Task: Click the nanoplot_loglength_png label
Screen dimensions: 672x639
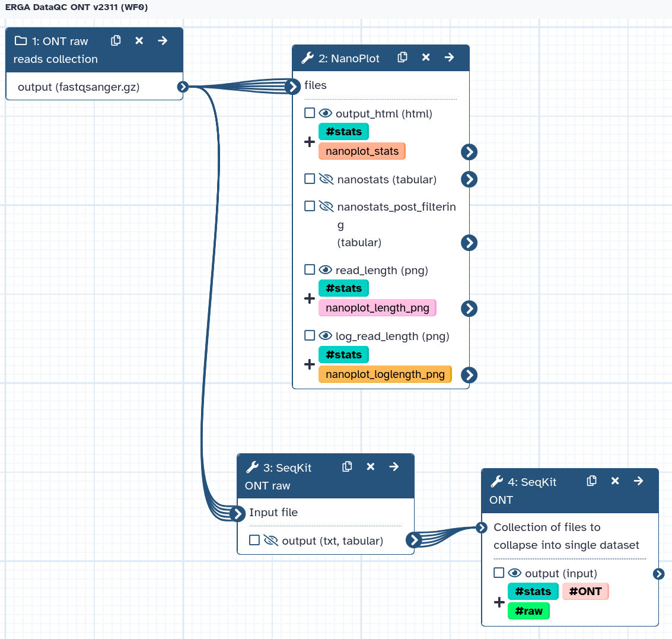Action: (x=386, y=374)
